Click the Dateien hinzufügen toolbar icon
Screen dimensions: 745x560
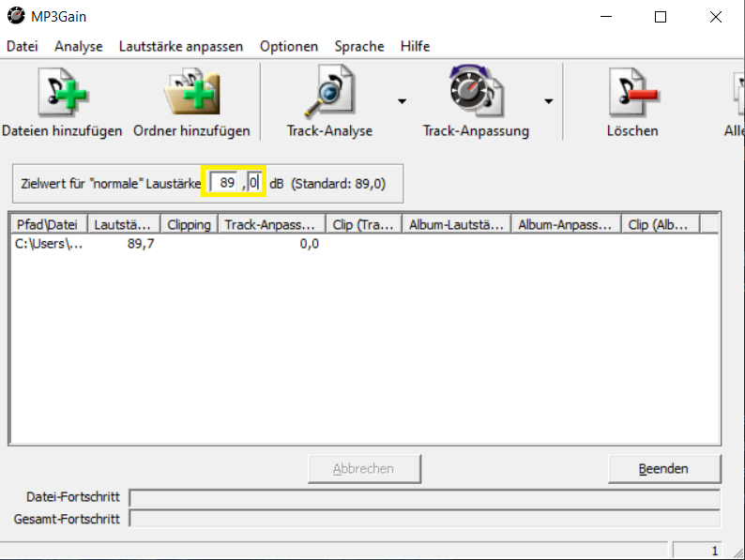pos(61,94)
